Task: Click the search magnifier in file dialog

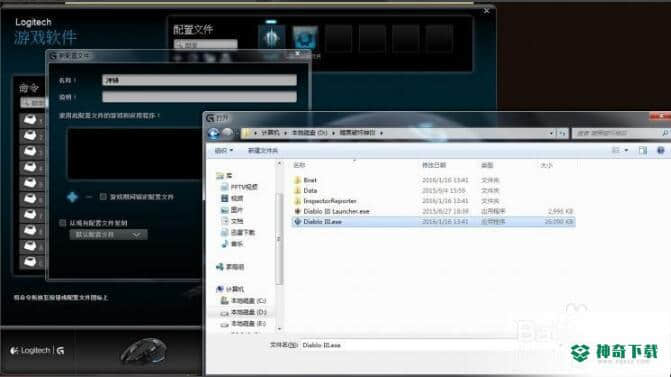Action: 665,134
